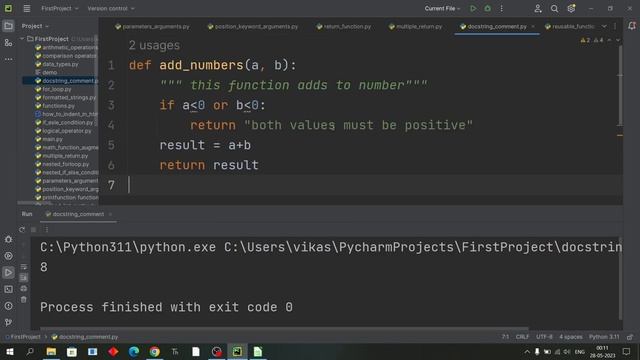Click Python 3.11 interpreter selector
This screenshot has width=640, height=360.
(x=604, y=337)
